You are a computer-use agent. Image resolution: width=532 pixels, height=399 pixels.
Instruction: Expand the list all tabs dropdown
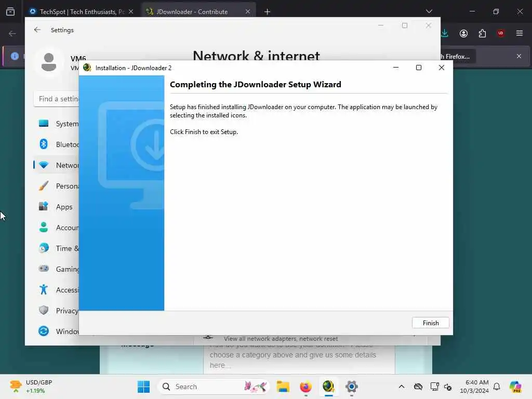point(429,11)
